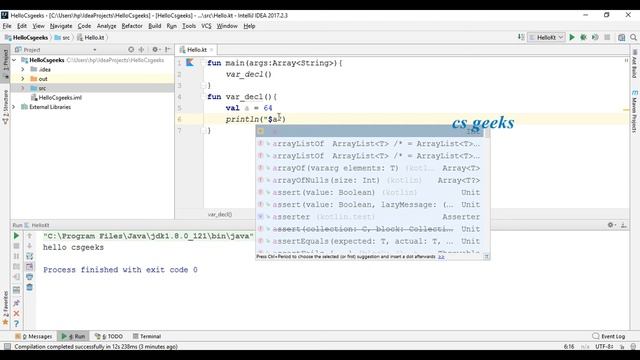Choose asserter completion suggestion

click(369, 217)
